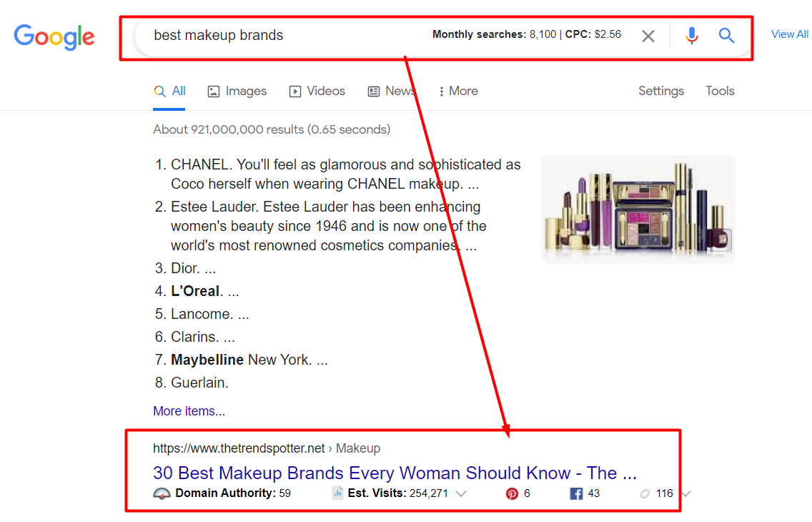Click the search magnifier icon

726,35
